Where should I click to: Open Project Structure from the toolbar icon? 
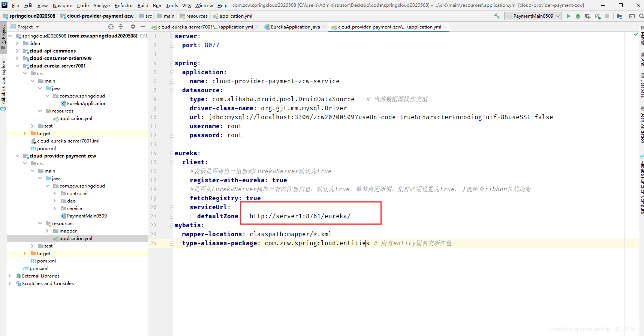(x=619, y=16)
